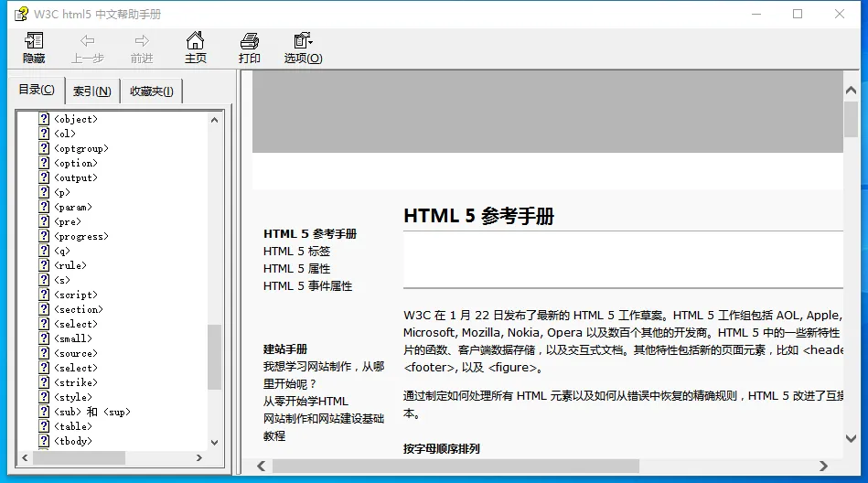Screen dimensions: 868x483
Task: Click the Print (打印) toolbar icon
Action: [249, 41]
